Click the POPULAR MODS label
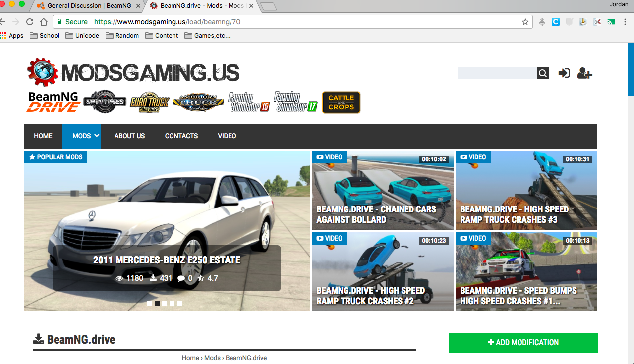Viewport: 634px width, 364px height. (56, 157)
